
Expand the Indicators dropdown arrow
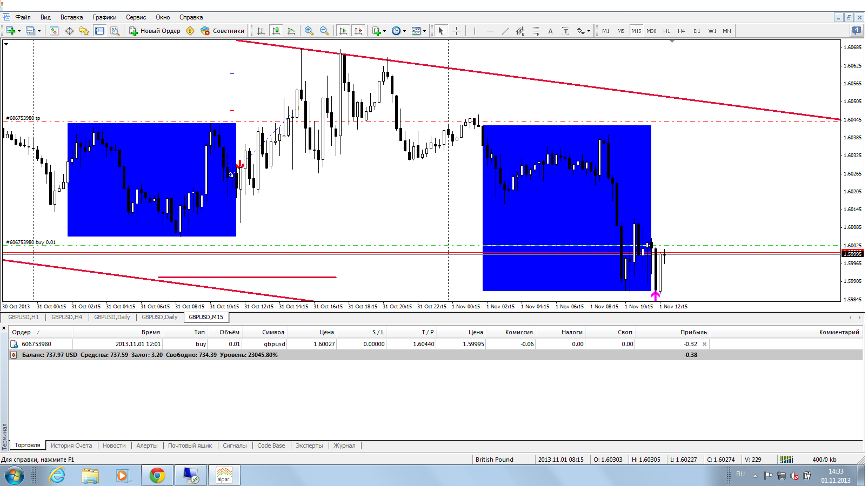[384, 31]
